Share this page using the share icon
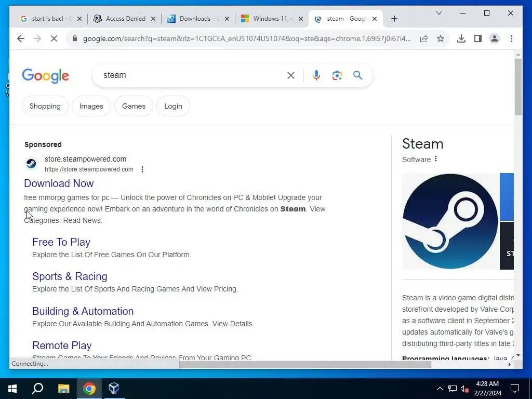 (424, 38)
